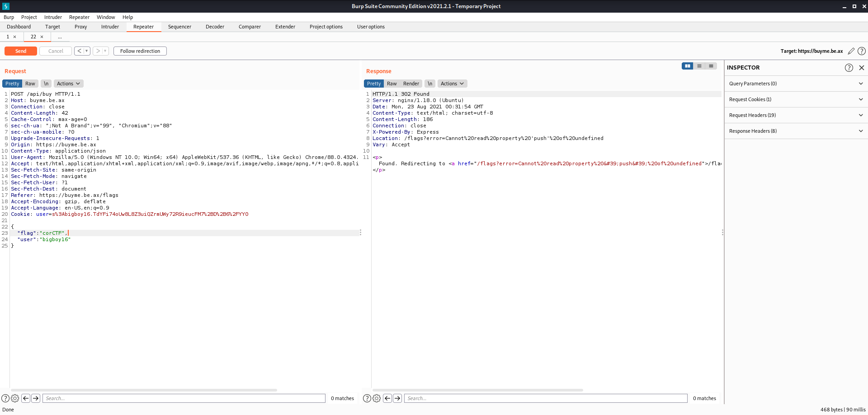Open the User options tab
868x415 pixels.
click(371, 27)
